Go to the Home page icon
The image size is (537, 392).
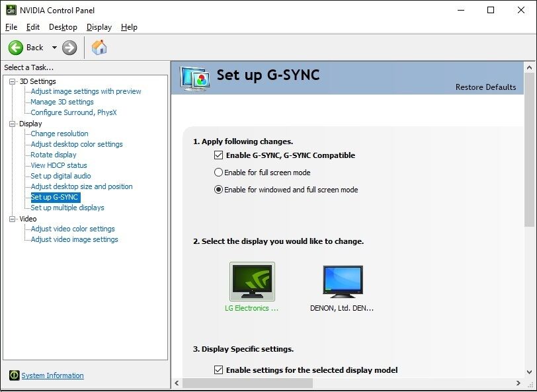coord(99,47)
